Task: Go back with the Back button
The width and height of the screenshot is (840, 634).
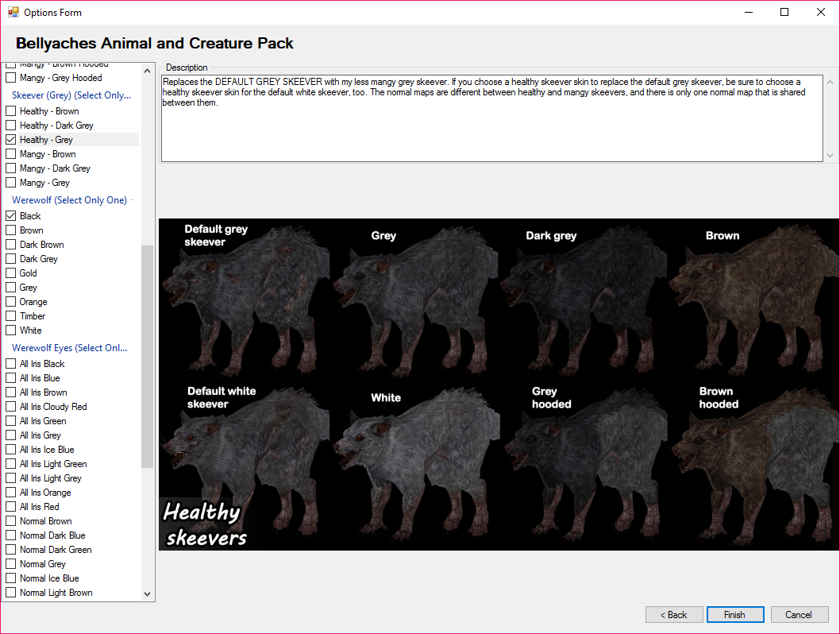Action: [674, 615]
